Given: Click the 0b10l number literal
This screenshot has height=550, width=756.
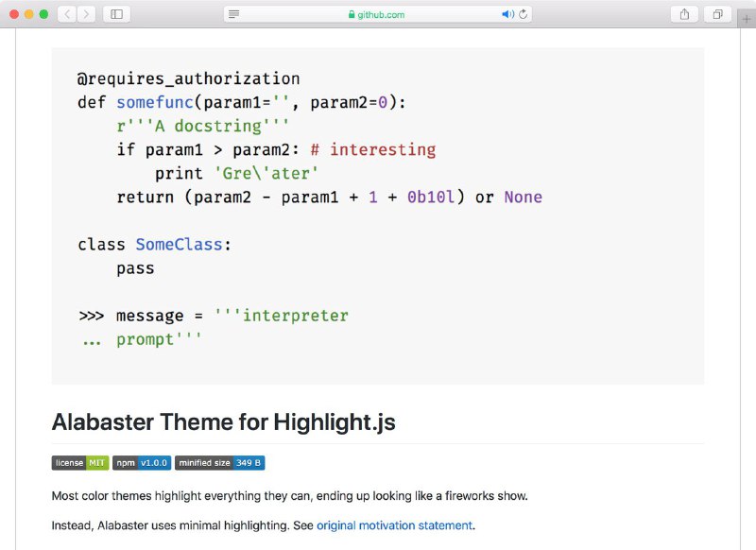Looking at the screenshot, I should click(431, 197).
